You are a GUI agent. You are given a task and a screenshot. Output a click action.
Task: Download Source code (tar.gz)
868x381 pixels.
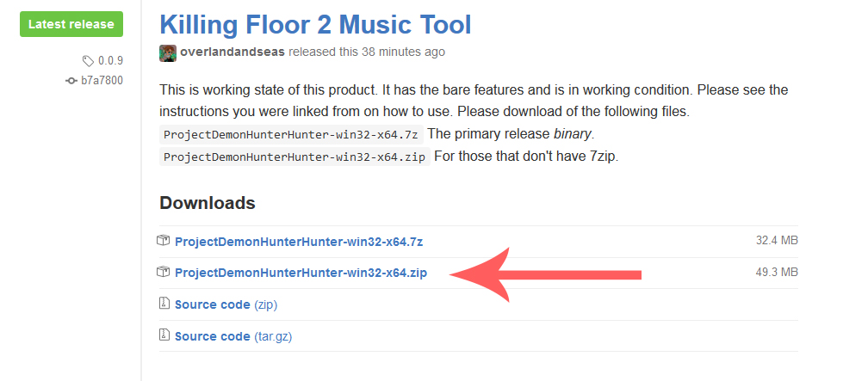tap(233, 336)
